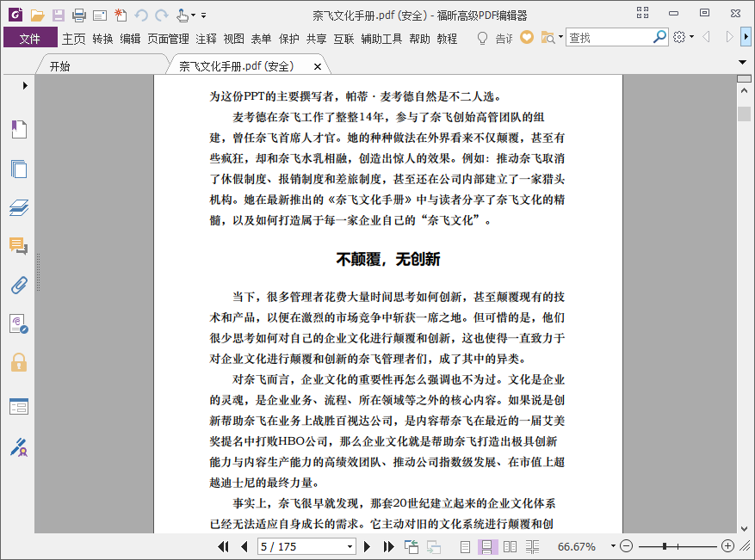Click the email envelope icon in the quick toolbar
Screen dimensions: 755x560
click(x=100, y=15)
